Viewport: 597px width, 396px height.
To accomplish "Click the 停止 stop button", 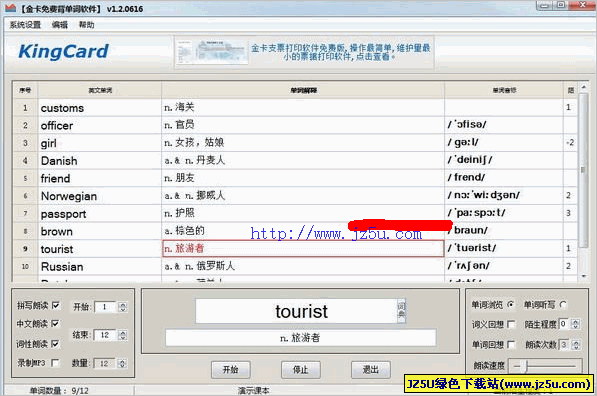I will 301,369.
